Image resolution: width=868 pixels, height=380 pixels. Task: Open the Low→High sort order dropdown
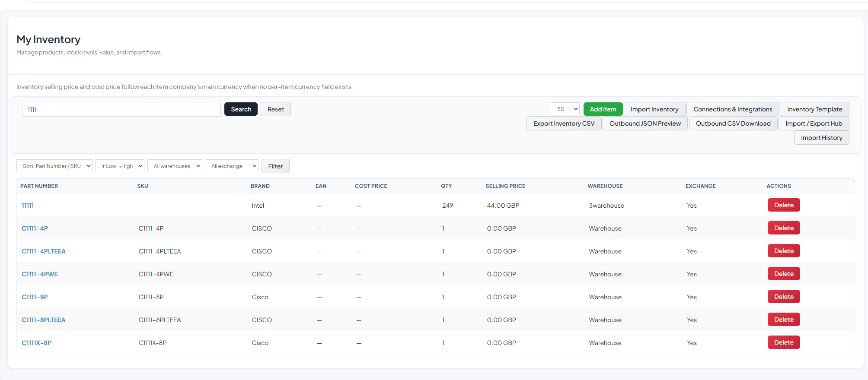tap(120, 166)
